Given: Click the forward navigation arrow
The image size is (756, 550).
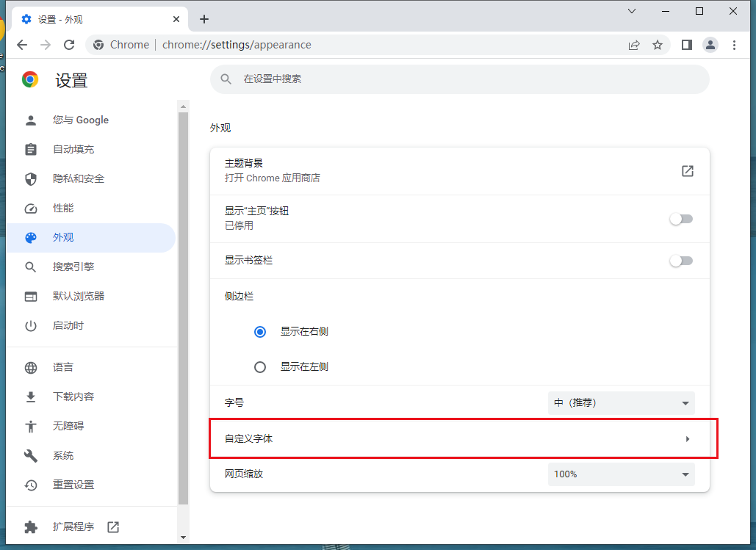Looking at the screenshot, I should 46,45.
